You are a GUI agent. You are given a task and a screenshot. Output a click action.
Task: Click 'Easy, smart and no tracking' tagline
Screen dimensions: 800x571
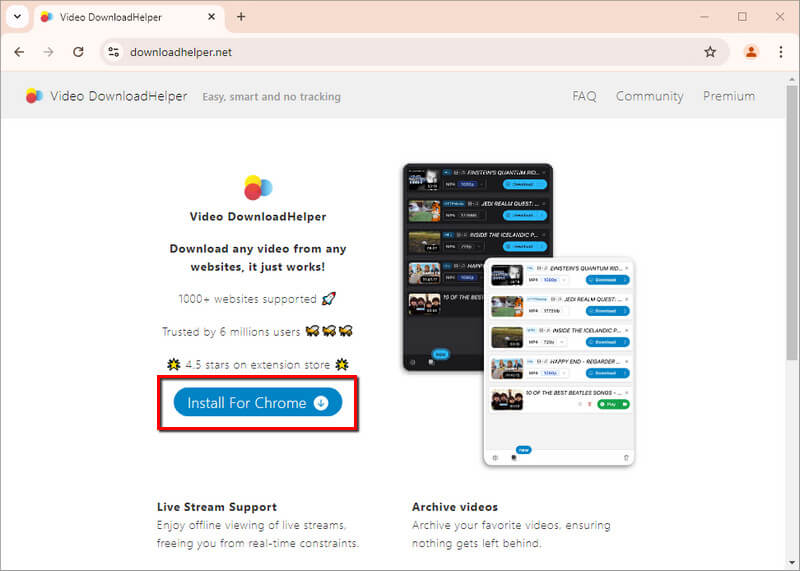271,96
